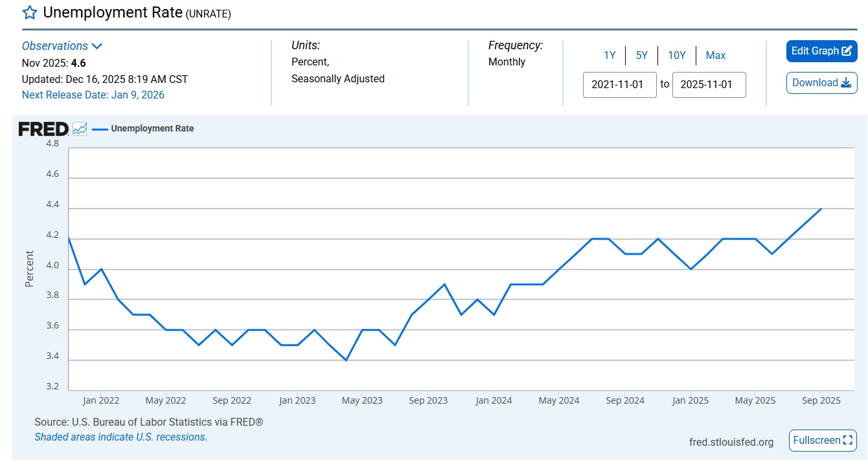Show the Max date range

(715, 56)
